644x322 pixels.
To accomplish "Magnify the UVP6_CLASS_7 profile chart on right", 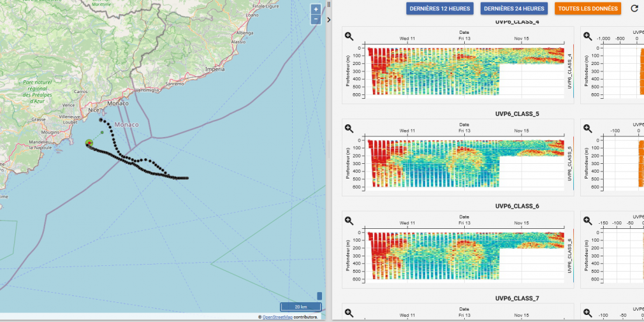I will [x=588, y=313].
